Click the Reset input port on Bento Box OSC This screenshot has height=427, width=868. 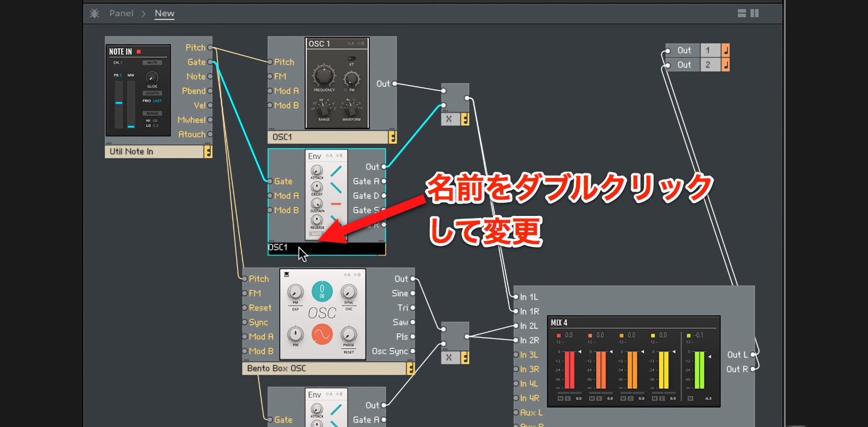tap(245, 308)
